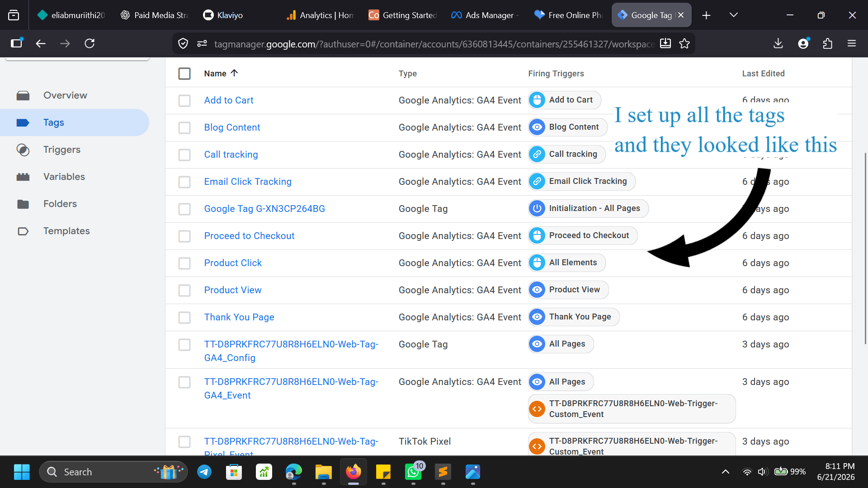Open the Product View tag link
Screen dimensions: 868x488
point(233,290)
